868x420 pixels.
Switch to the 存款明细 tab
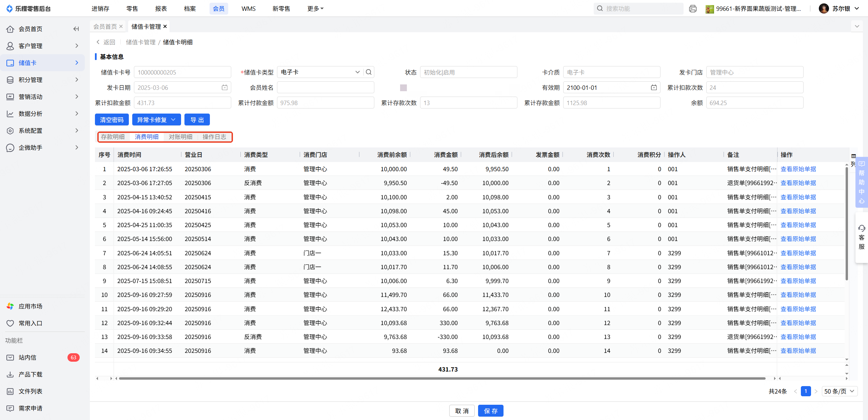tap(113, 137)
